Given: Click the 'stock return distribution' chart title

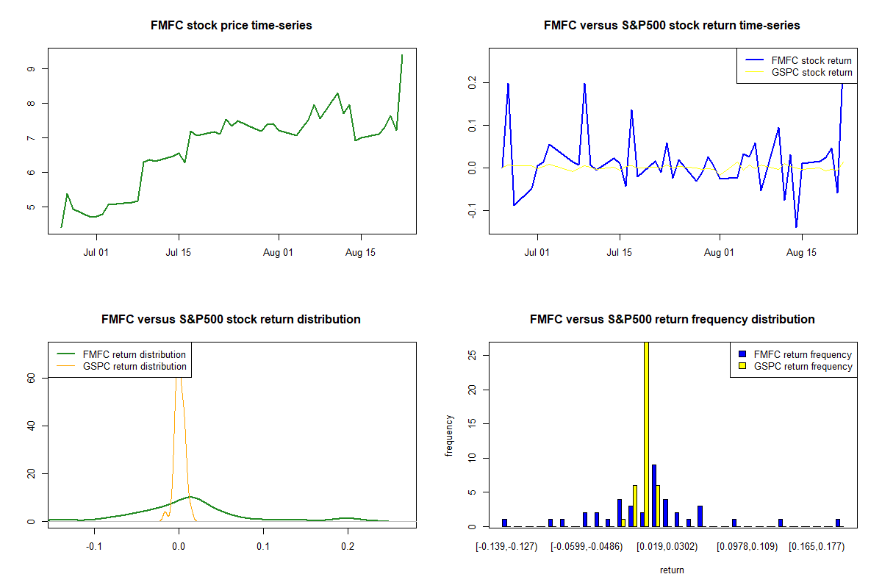Looking at the screenshot, I should pos(231,320).
